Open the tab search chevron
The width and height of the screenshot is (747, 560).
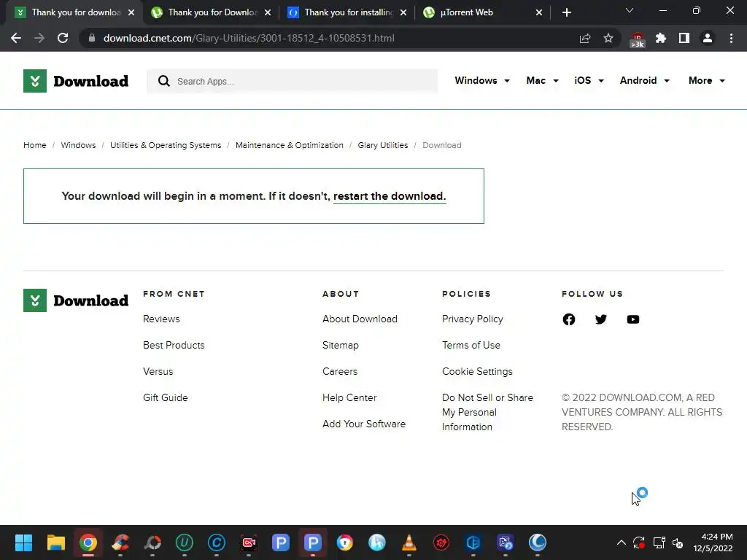[630, 10]
